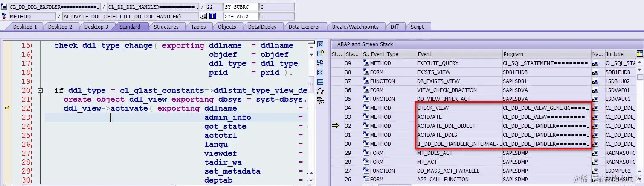Screen dimensions: 644x186
Task: Open the tool services headset icon
Action: [320, 91]
